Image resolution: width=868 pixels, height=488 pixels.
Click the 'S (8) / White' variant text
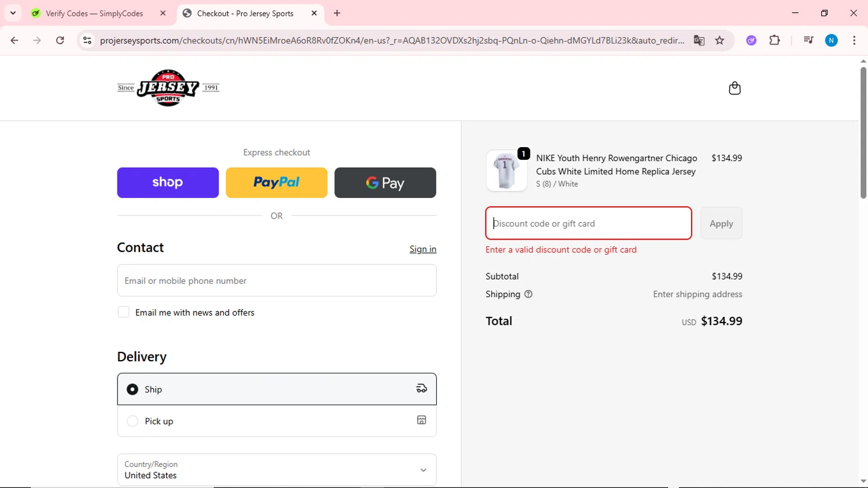[x=557, y=184]
